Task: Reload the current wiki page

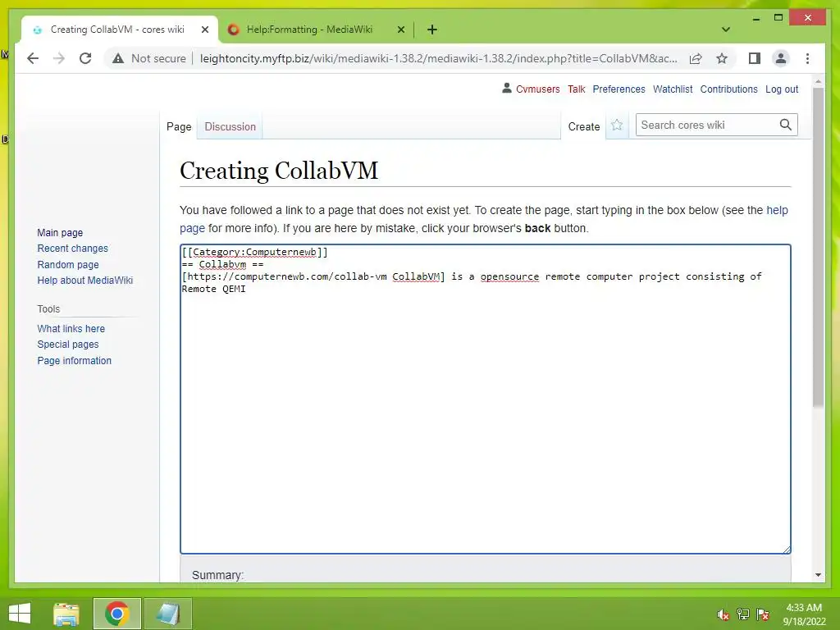Action: coord(85,58)
